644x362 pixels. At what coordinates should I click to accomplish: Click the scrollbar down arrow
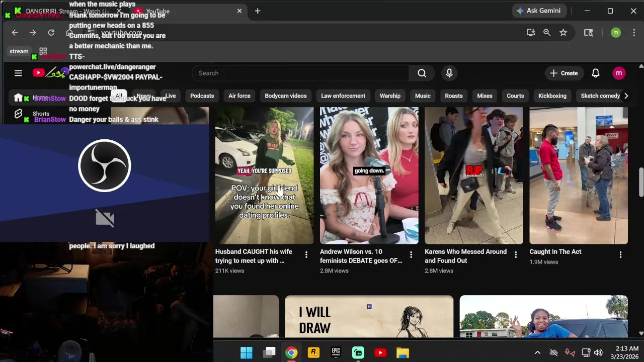[x=641, y=333]
